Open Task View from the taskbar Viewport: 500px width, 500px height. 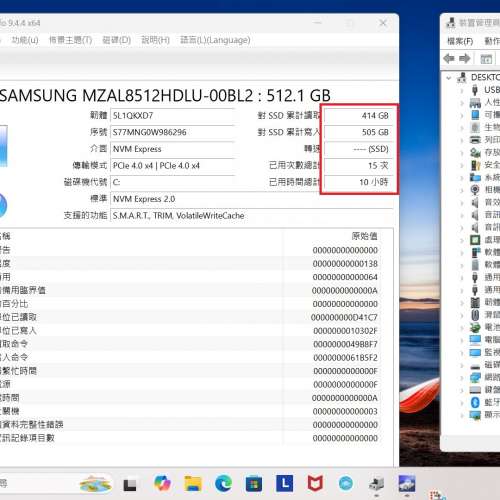click(130, 484)
